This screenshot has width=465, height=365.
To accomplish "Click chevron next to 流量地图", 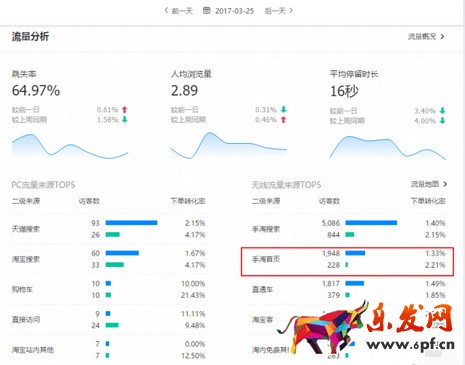I will pos(445,184).
